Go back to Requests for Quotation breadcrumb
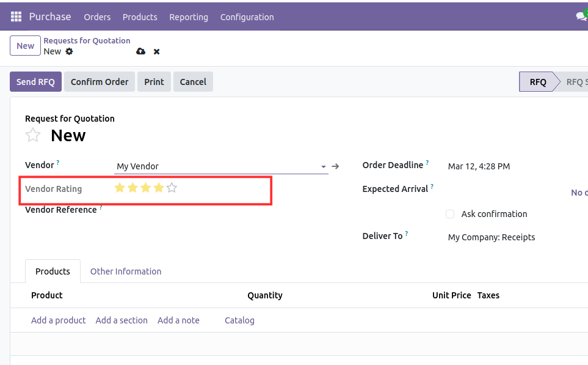The width and height of the screenshot is (588, 365). [x=87, y=40]
